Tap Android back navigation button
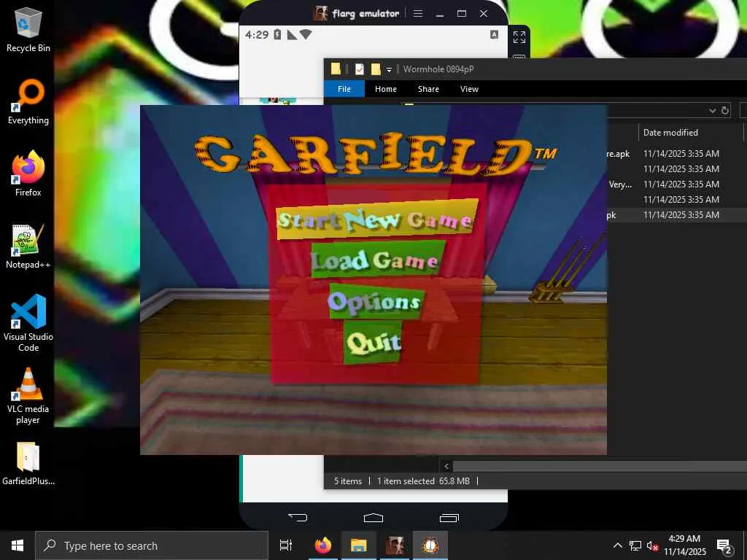The image size is (747, 560). tap(298, 517)
